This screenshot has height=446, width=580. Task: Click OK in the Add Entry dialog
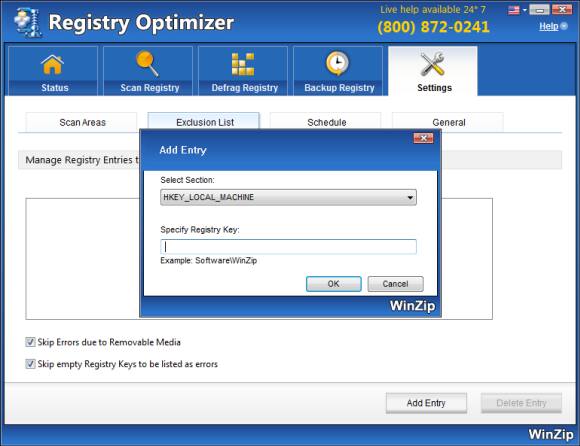click(x=334, y=284)
